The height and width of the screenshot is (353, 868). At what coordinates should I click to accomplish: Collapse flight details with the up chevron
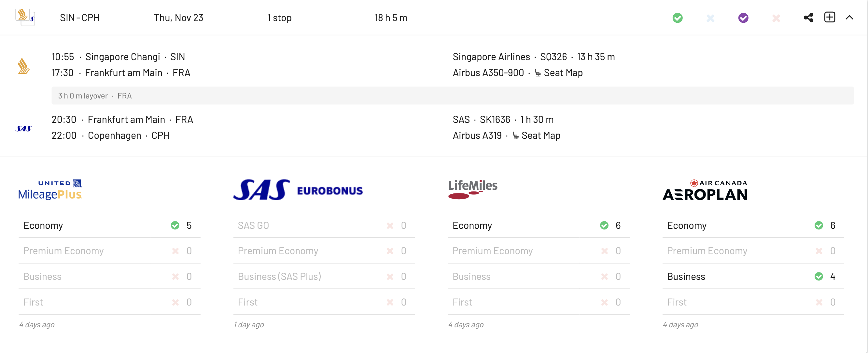849,18
